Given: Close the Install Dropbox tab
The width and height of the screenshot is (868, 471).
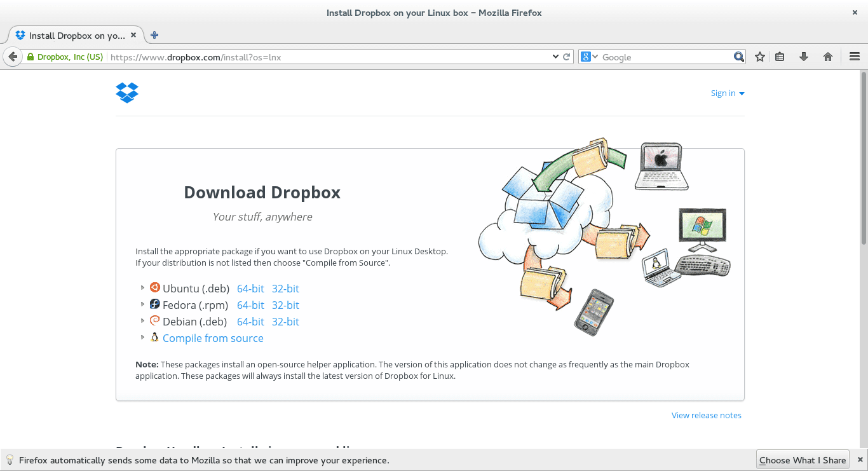Looking at the screenshot, I should [x=133, y=36].
